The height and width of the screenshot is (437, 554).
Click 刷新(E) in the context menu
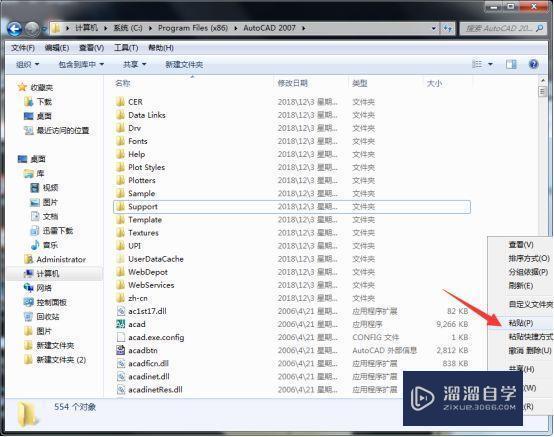tap(520, 285)
